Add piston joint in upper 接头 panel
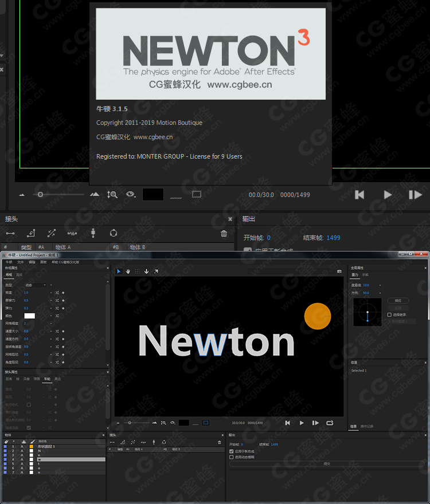This screenshot has height=504, width=430. point(52,233)
